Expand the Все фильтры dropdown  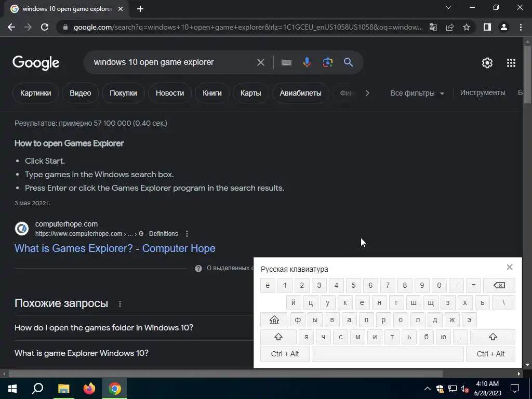click(417, 93)
